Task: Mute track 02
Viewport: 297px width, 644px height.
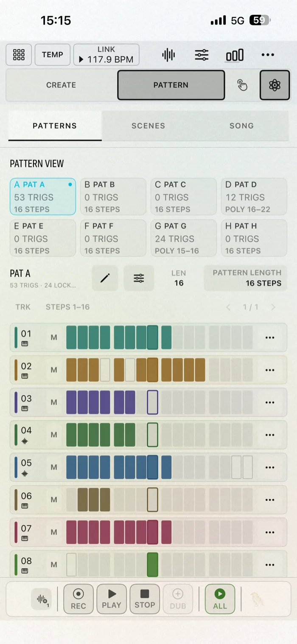Action: click(x=54, y=370)
